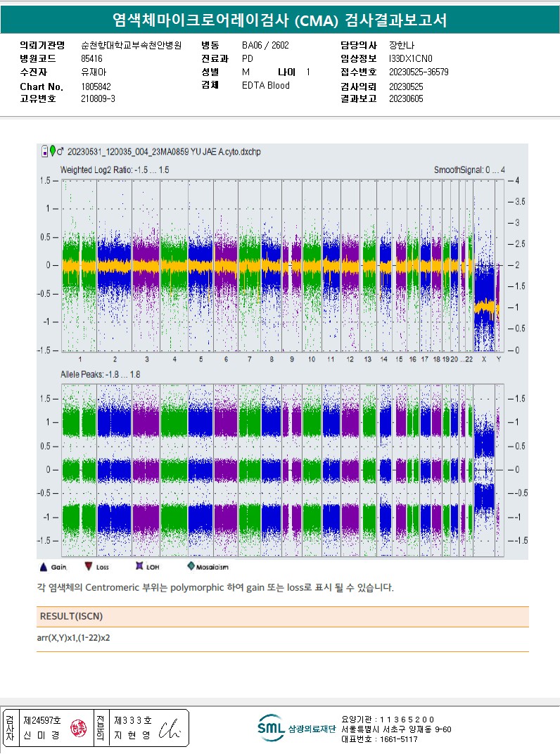The height and width of the screenshot is (754, 560).
Task: Click the purple LOH legend icon
Action: (x=139, y=566)
